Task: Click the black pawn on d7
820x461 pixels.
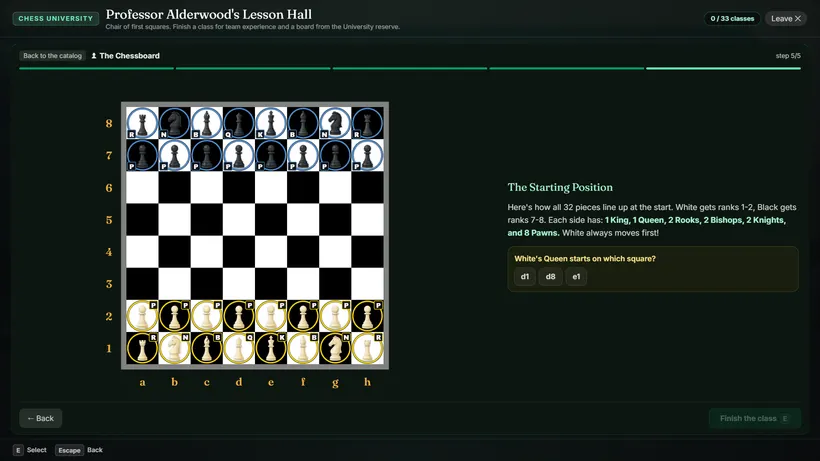Action: pos(238,155)
